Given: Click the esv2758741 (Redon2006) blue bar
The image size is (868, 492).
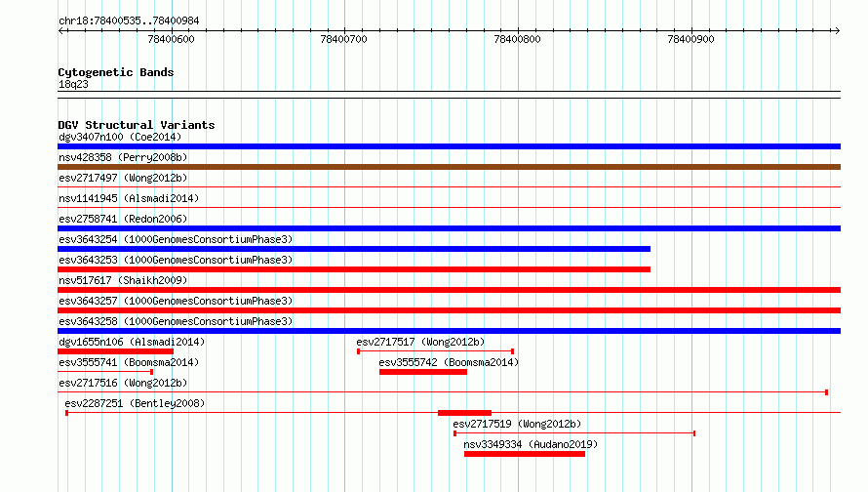Looking at the screenshot, I should [449, 228].
